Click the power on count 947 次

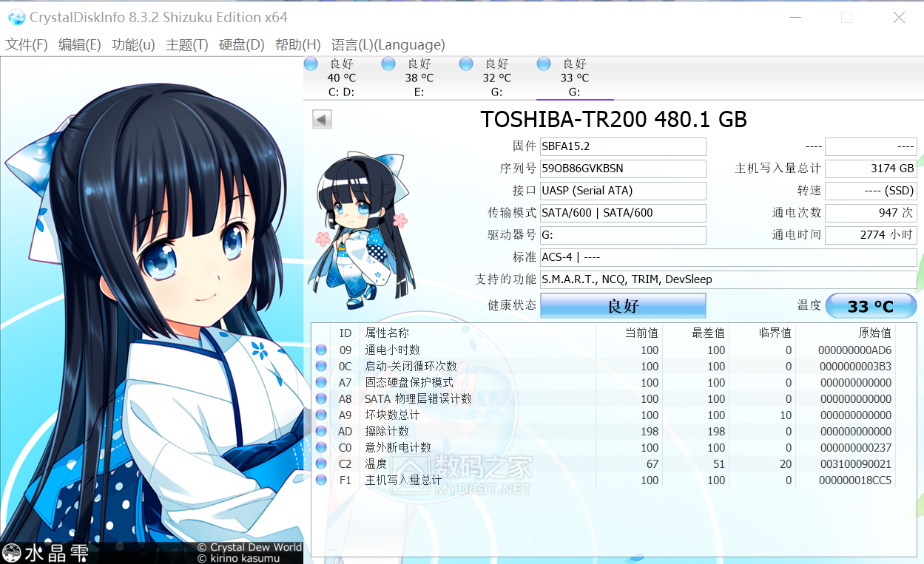point(871,213)
